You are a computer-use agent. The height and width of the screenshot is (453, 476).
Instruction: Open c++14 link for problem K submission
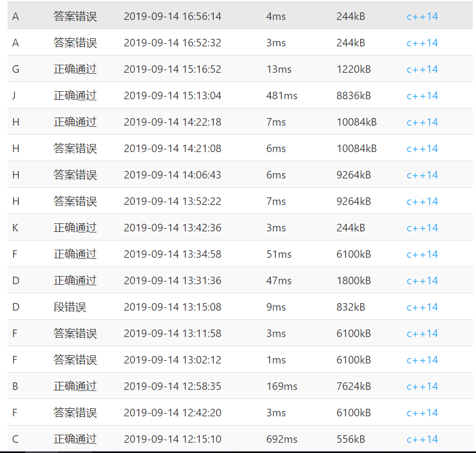[422, 228]
